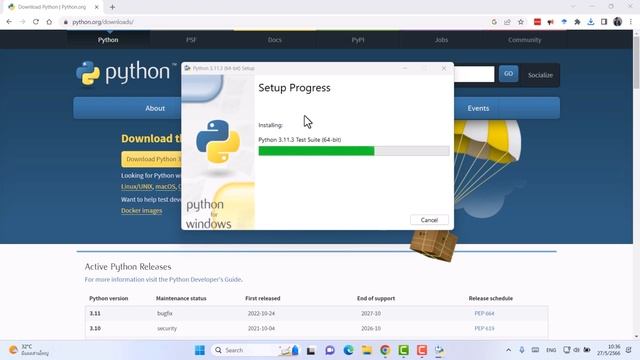Close the Download Python browser tab
Viewport: 640px width, 360px height.
point(97,7)
